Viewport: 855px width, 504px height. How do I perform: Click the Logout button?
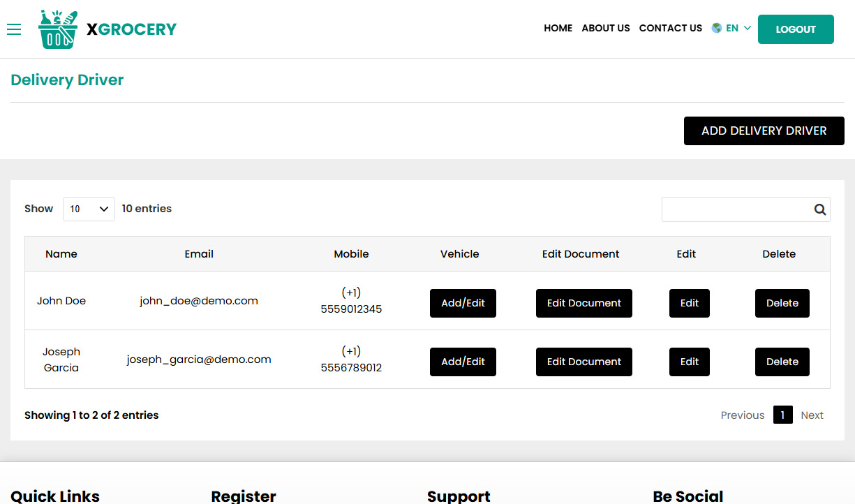pos(795,29)
